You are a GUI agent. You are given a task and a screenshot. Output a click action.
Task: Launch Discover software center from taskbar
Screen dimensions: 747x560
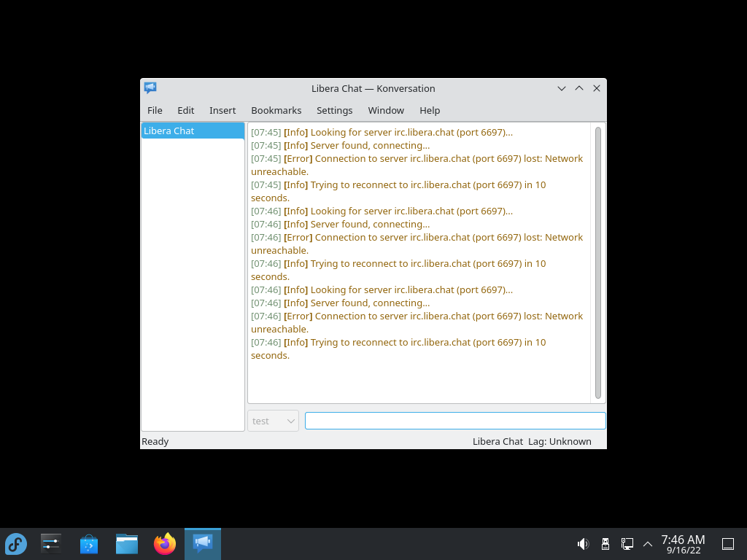(88, 544)
